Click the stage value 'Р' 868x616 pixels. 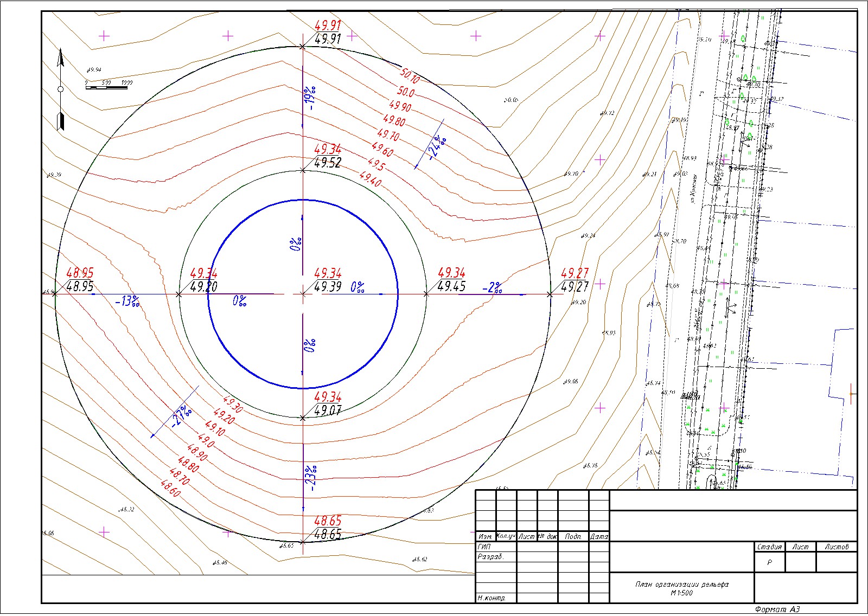(770, 563)
